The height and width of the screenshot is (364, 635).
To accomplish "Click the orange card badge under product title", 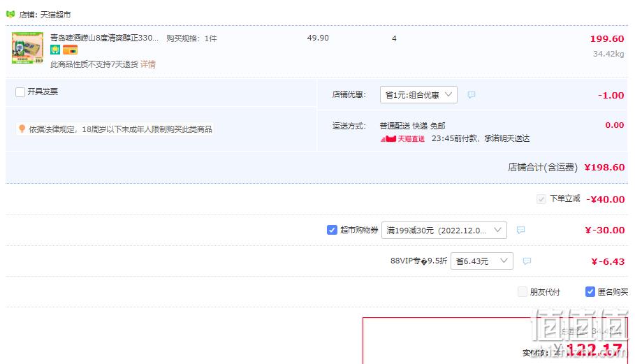I will (70, 50).
